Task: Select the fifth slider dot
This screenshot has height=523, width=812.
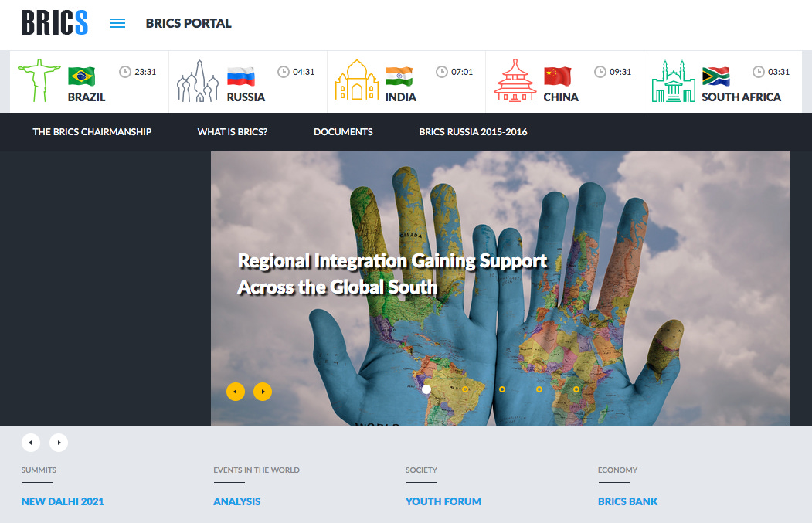Action: (x=576, y=389)
